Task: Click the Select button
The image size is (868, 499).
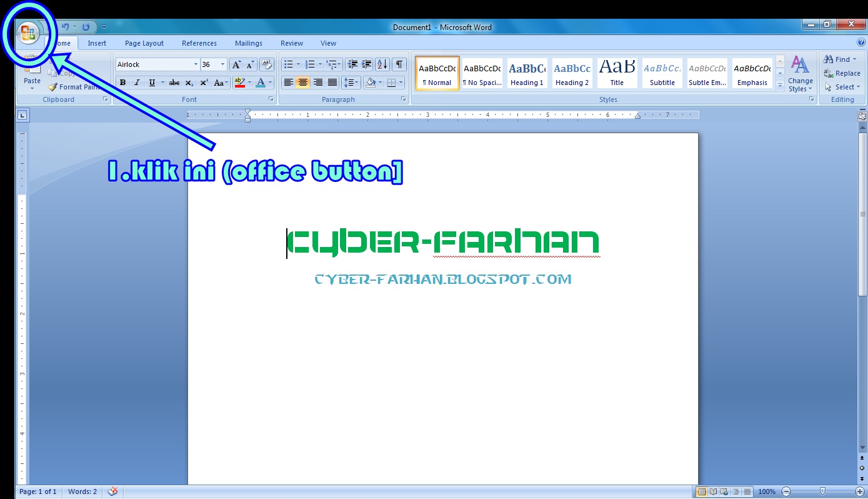Action: click(842, 87)
